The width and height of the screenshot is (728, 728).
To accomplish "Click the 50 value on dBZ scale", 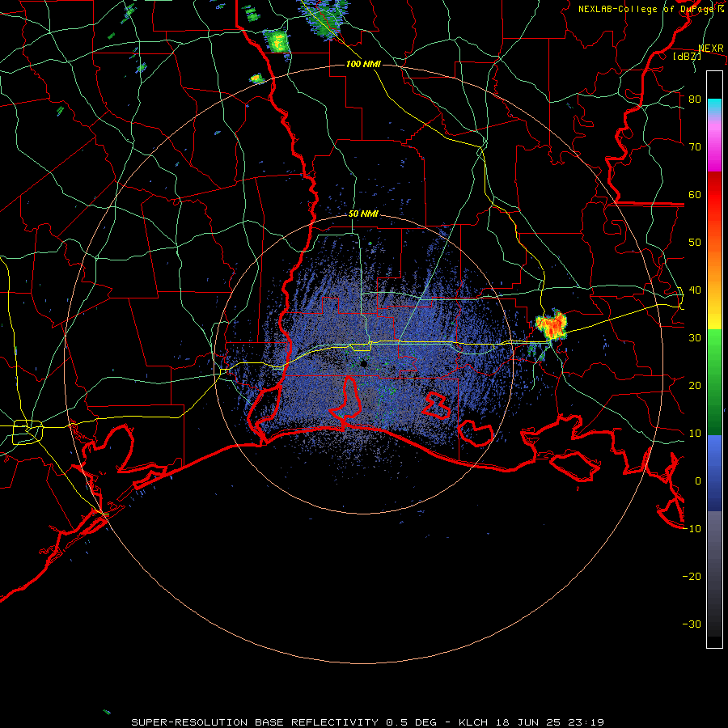I will [695, 243].
